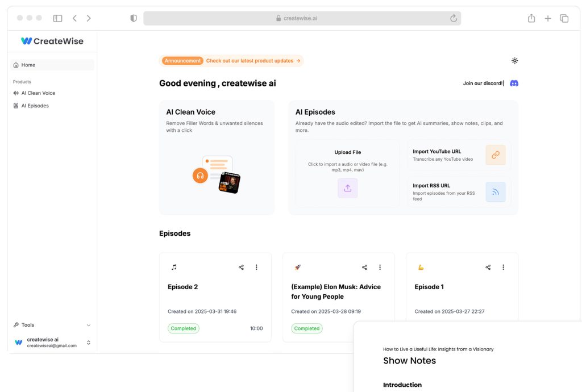The height and width of the screenshot is (392, 582).
Task: Open AI Episodes in the sidebar
Action: click(x=35, y=106)
